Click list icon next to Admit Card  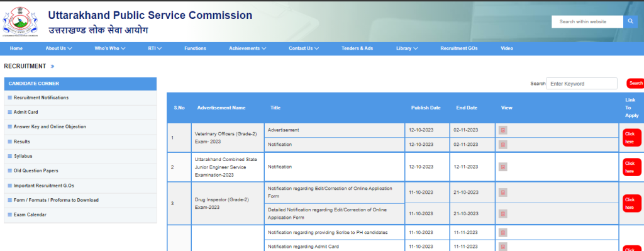(10, 112)
